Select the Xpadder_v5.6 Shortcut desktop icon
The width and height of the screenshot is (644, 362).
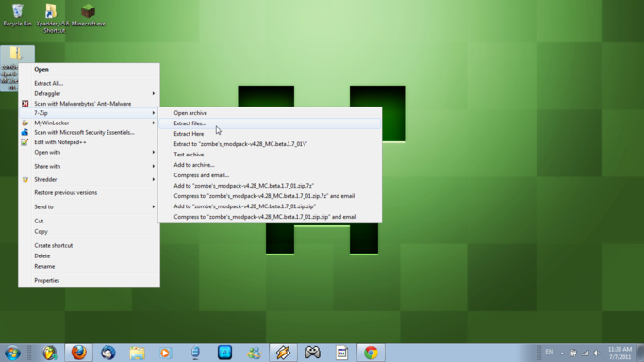52,18
